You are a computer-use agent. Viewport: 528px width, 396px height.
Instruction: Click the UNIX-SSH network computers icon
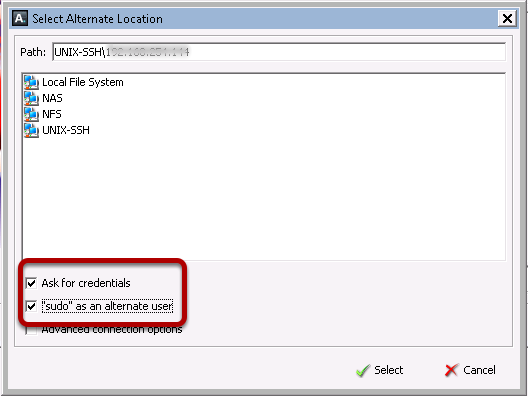point(31,130)
